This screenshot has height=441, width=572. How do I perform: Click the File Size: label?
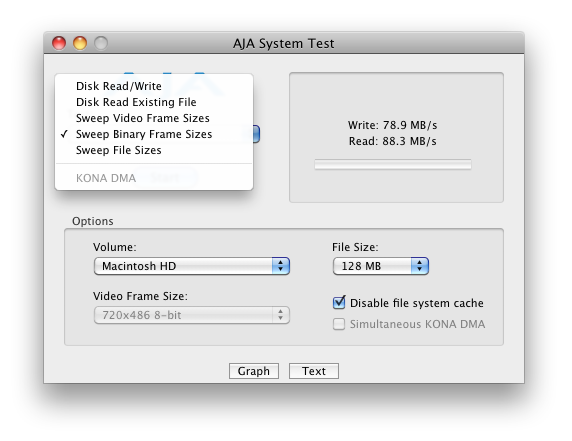pos(355,247)
